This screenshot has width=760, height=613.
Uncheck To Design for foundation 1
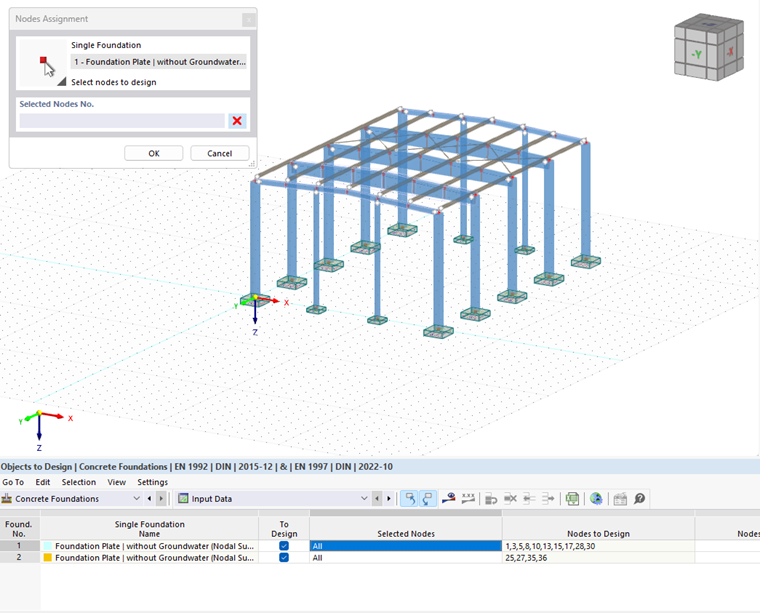[x=284, y=546]
